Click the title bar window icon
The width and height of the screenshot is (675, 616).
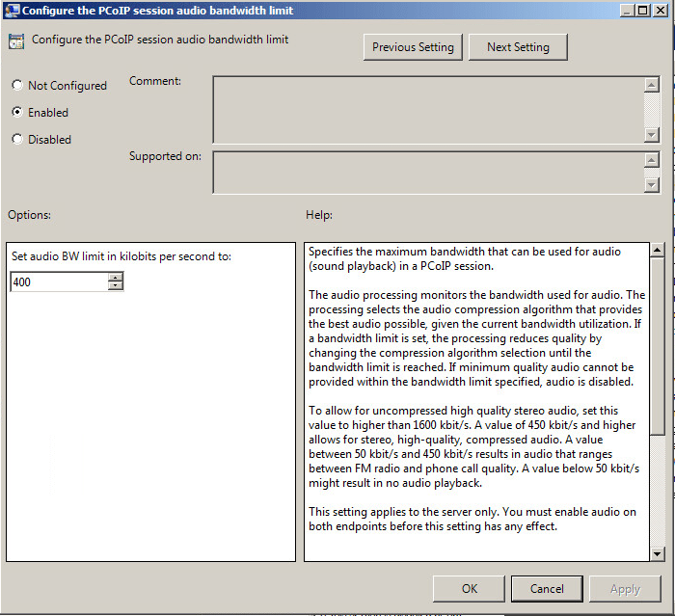[x=12, y=11]
